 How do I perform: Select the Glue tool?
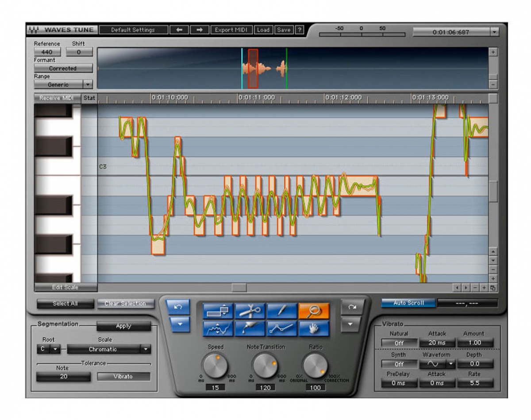tap(250, 329)
